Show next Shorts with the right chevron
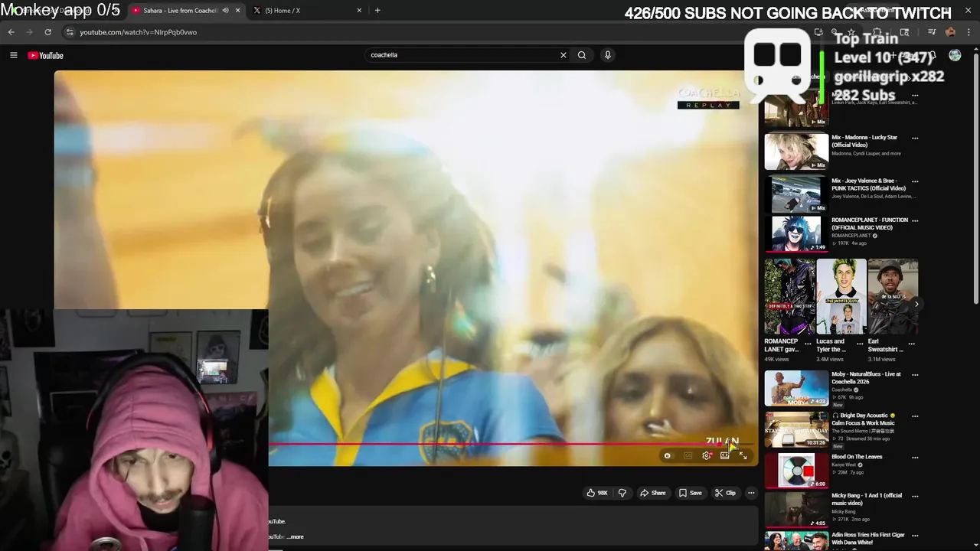 [x=916, y=304]
